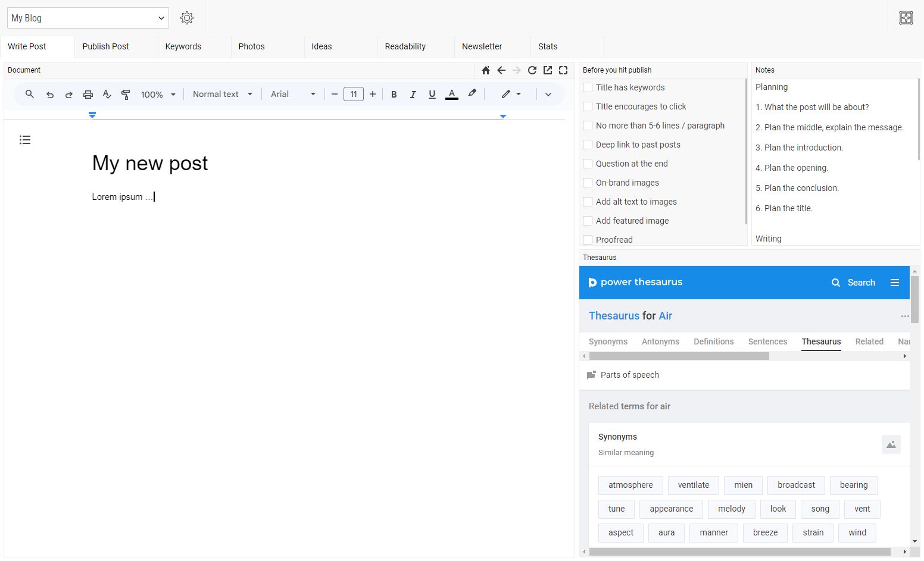Image resolution: width=924 pixels, height=561 pixels.
Task: Toggle bold formatting
Action: click(x=394, y=94)
